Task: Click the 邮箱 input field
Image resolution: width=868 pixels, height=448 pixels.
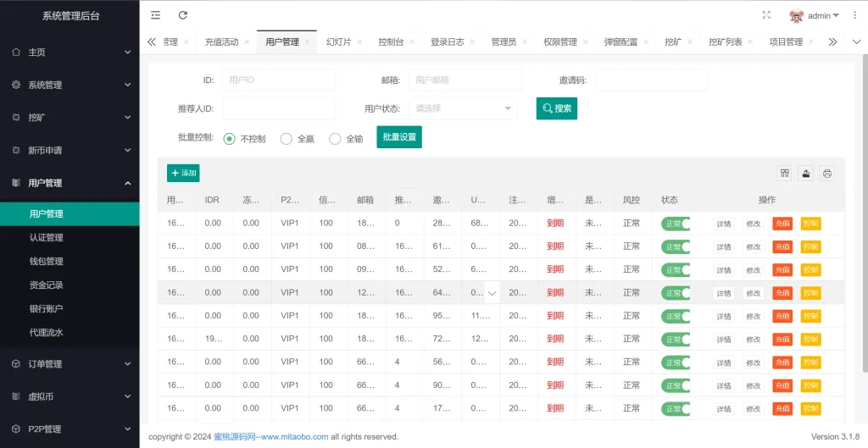Action: (465, 80)
